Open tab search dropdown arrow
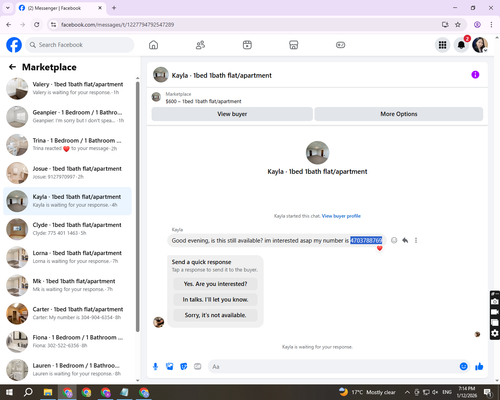 click(x=8, y=8)
